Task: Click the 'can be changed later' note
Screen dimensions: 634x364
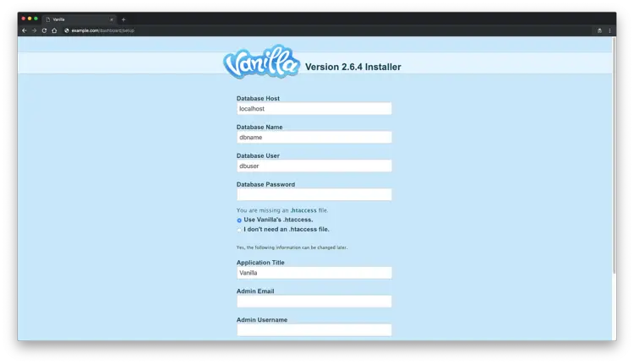Action: pyautogui.click(x=292, y=247)
